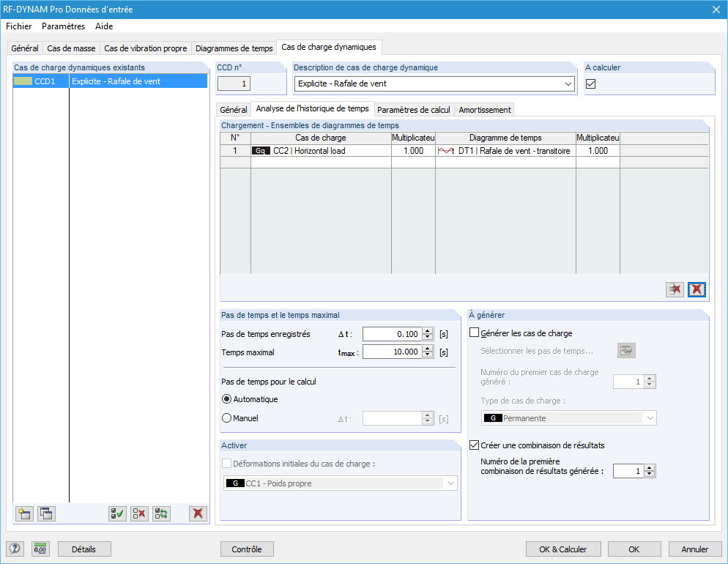This screenshot has width=728, height=564.
Task: Click OK & Calculer button
Action: tap(563, 549)
